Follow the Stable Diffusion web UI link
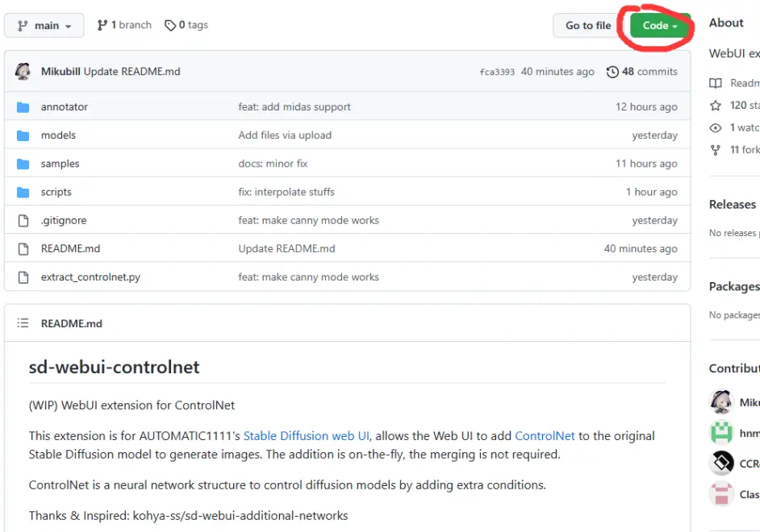This screenshot has height=532, width=760. (x=307, y=435)
